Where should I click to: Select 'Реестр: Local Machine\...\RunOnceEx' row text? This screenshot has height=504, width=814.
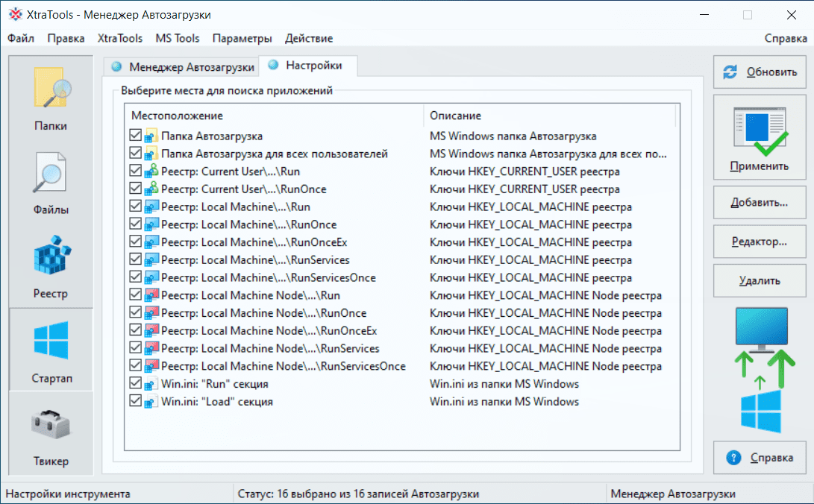(x=254, y=242)
